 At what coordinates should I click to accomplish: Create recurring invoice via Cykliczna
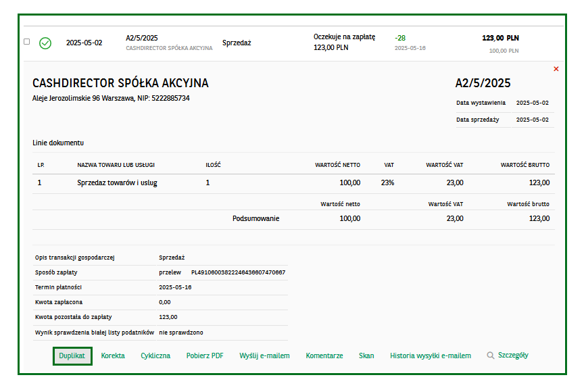pyautogui.click(x=155, y=356)
